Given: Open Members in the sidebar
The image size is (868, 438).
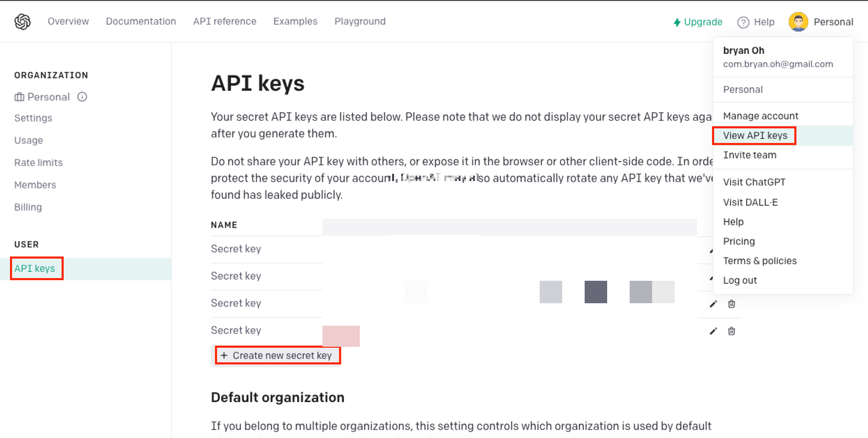Looking at the screenshot, I should click(35, 185).
